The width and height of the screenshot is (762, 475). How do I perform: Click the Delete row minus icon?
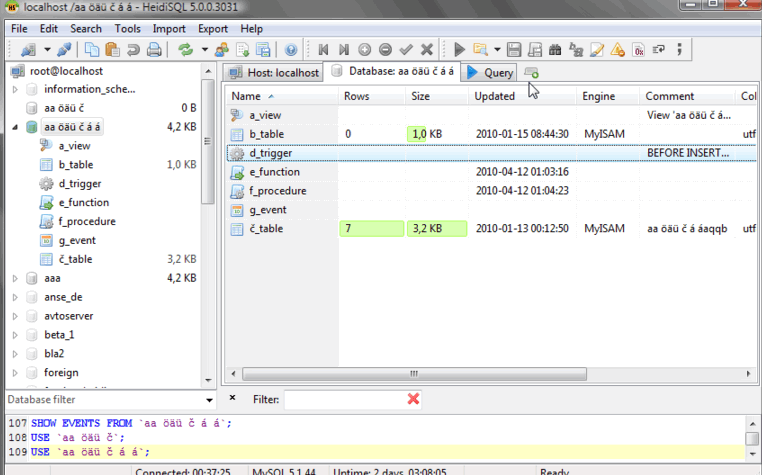[x=385, y=50]
